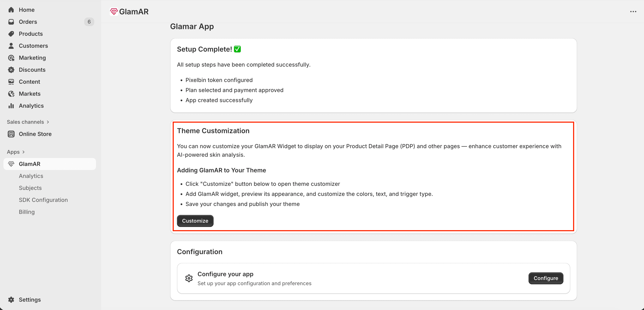Click the Analytics bar chart icon

pyautogui.click(x=11, y=106)
